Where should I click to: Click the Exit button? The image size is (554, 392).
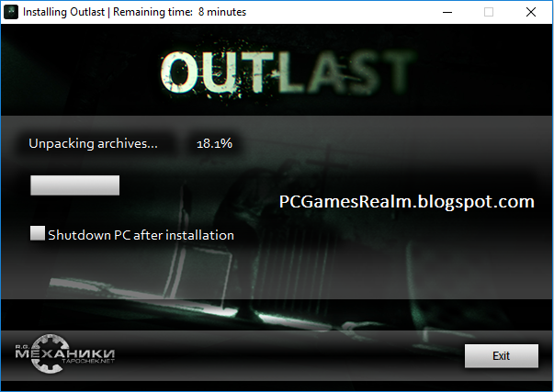(x=502, y=356)
